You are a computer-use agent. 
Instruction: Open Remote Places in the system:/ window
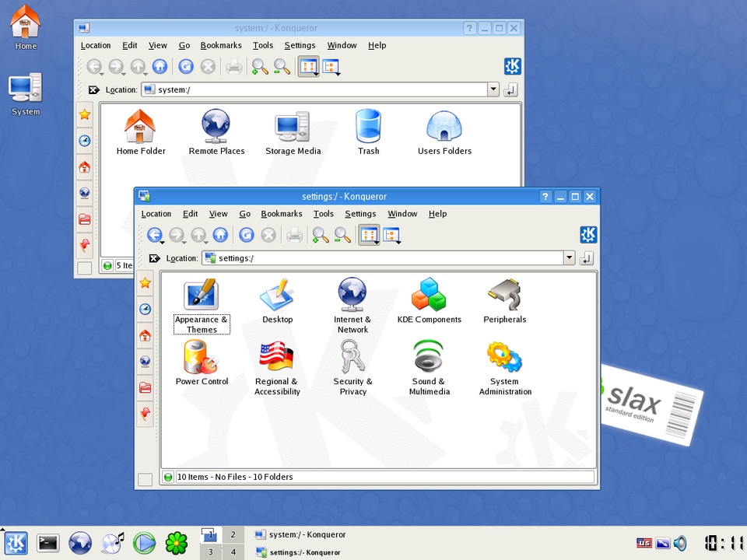pos(216,132)
